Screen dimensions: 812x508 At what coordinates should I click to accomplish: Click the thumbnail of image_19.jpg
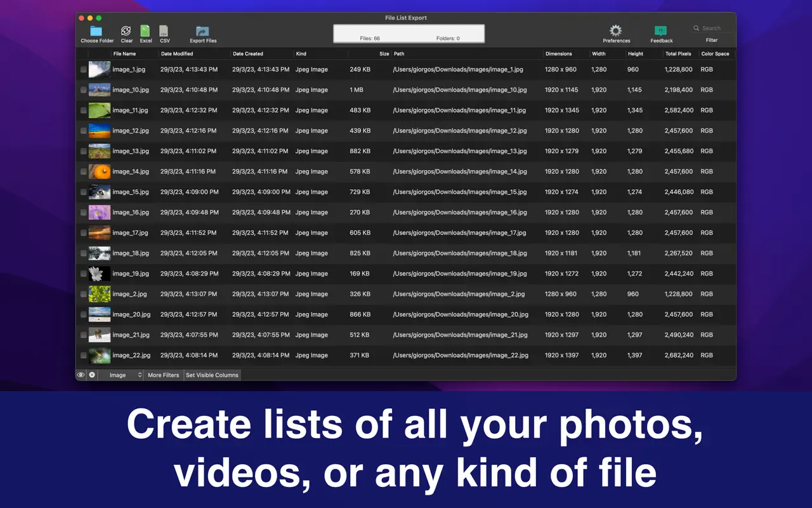[x=99, y=274]
